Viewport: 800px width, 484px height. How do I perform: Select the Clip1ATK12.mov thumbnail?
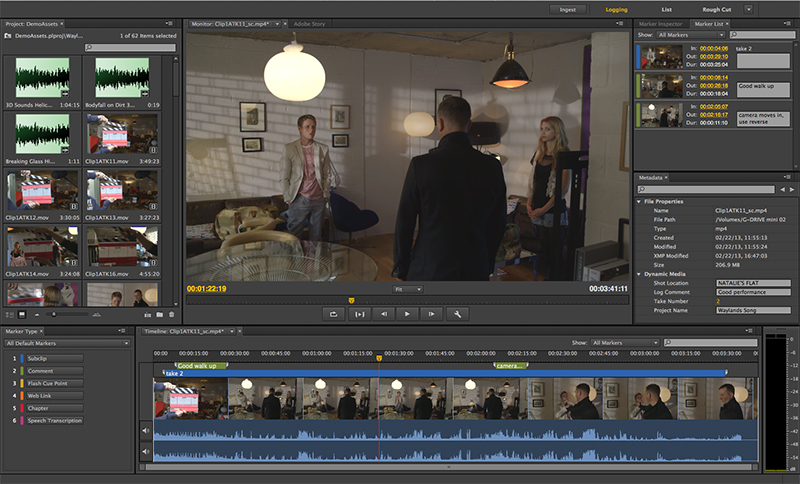(43, 190)
